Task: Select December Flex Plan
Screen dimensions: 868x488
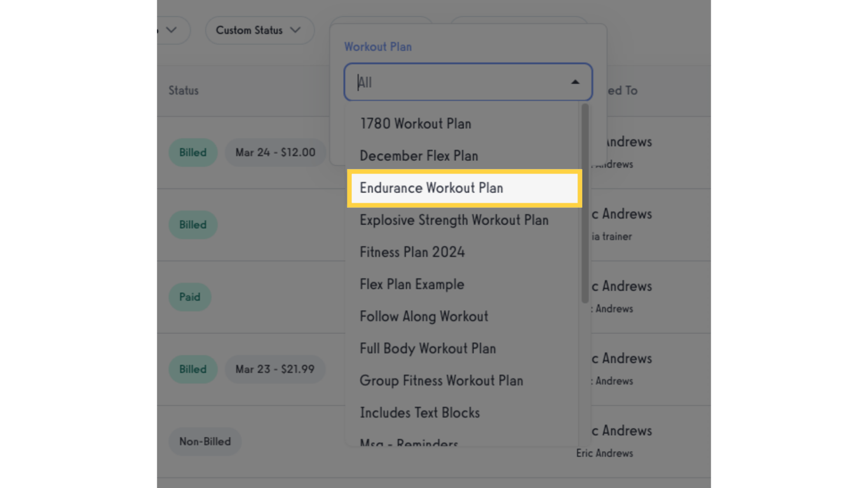Action: (x=418, y=155)
